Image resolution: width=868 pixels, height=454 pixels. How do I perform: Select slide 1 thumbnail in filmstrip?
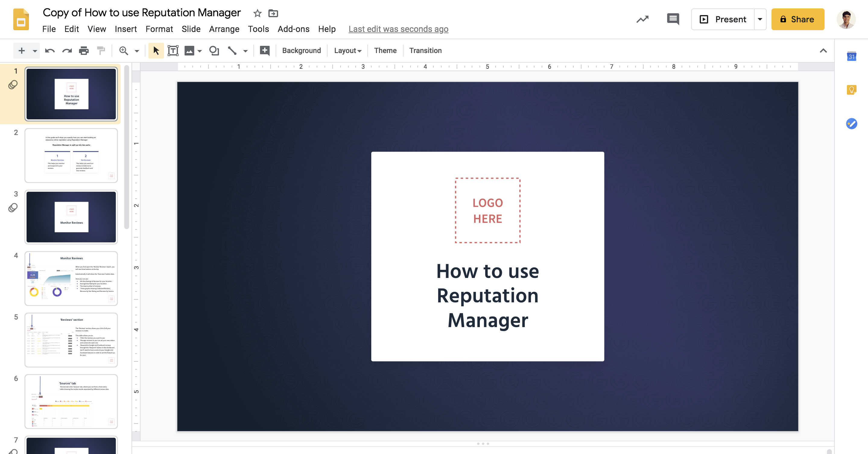(x=71, y=94)
